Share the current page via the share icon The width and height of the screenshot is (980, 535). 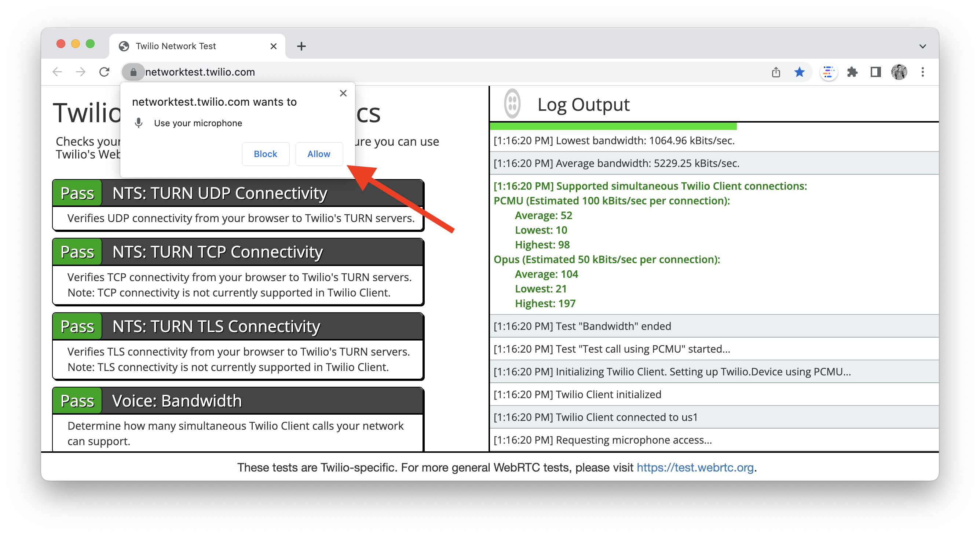pyautogui.click(x=776, y=72)
